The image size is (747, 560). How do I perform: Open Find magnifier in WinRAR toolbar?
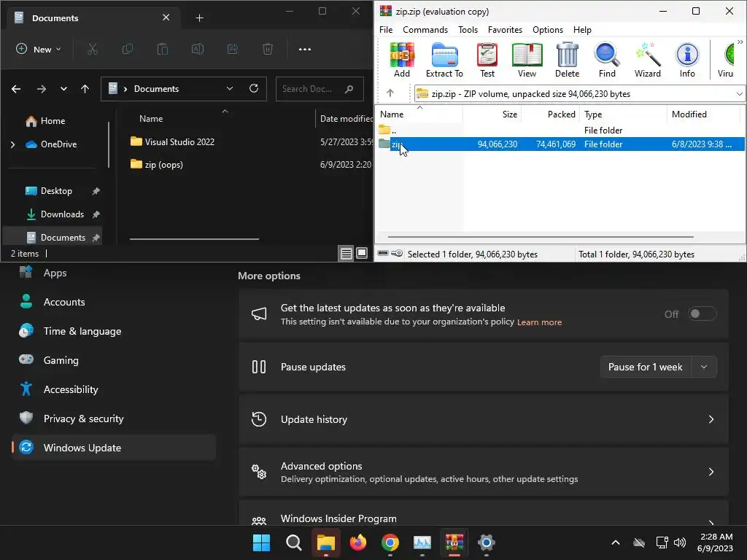tap(607, 60)
